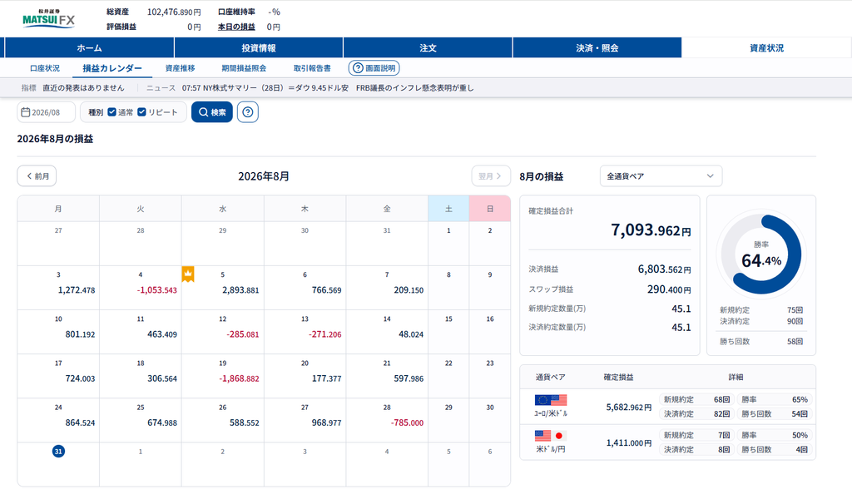
Task: Click the round help question-mark button
Action: pos(248,112)
